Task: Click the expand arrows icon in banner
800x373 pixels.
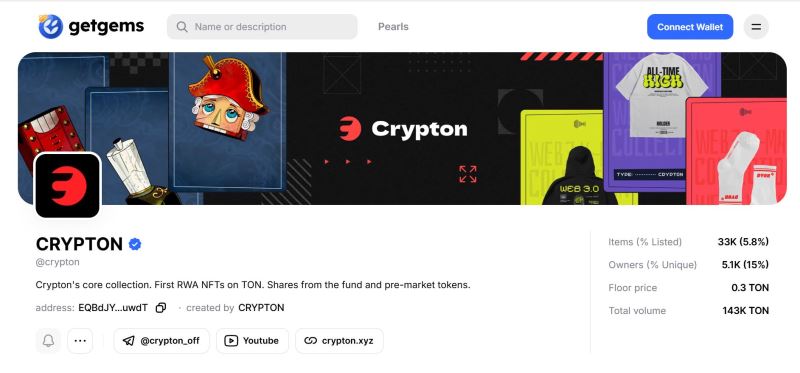Action: (468, 174)
